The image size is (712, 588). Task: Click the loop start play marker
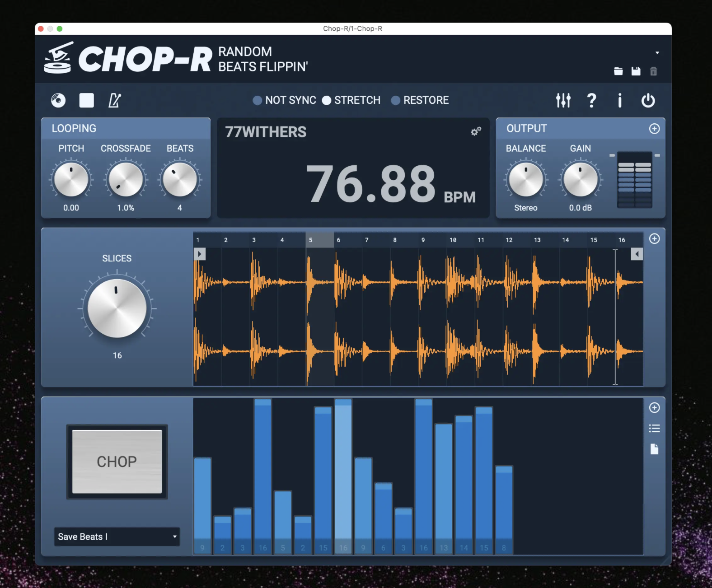200,254
